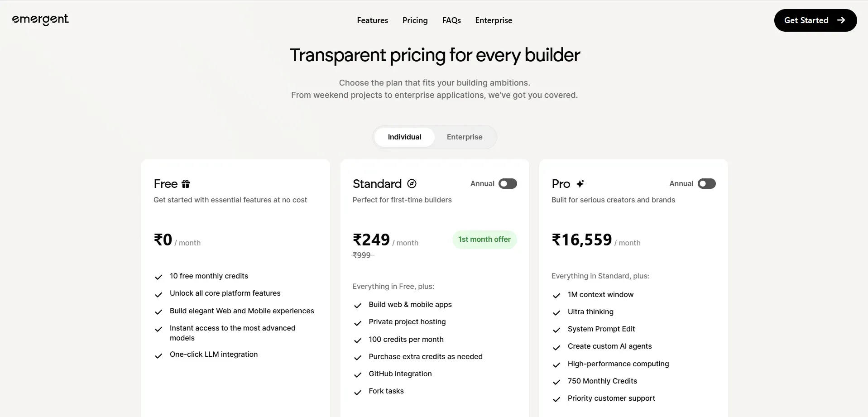Open the Enterprise page from navbar

(494, 20)
